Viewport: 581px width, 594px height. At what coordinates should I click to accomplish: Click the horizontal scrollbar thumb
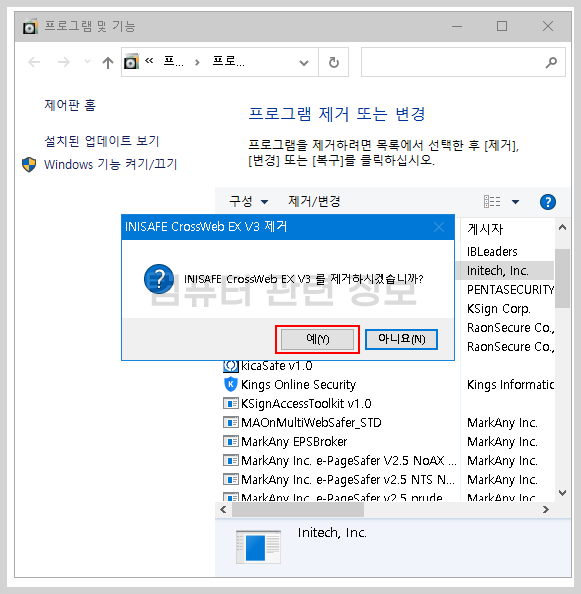pyautogui.click(x=298, y=510)
